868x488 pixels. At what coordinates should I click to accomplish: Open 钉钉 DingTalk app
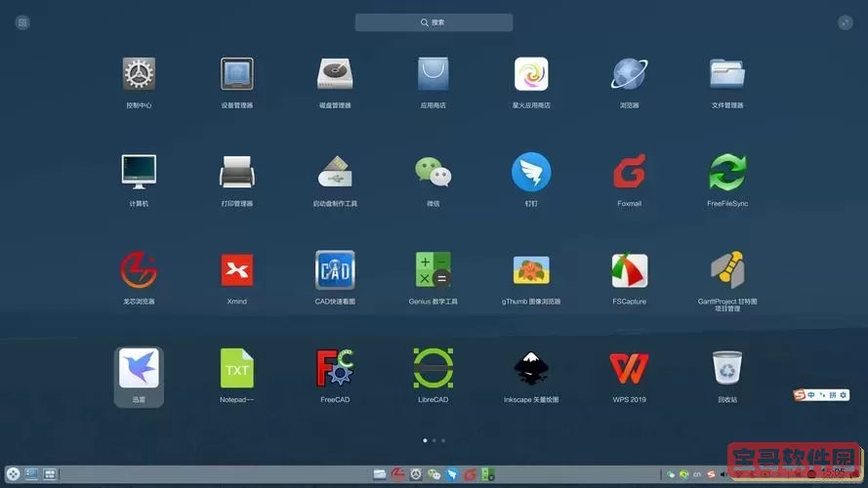coord(531,172)
